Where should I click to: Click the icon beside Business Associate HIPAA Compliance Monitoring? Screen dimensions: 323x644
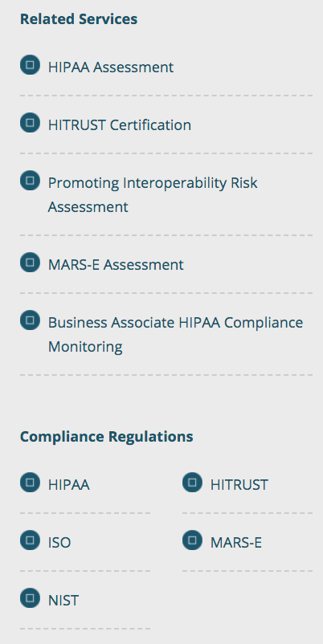point(30,320)
